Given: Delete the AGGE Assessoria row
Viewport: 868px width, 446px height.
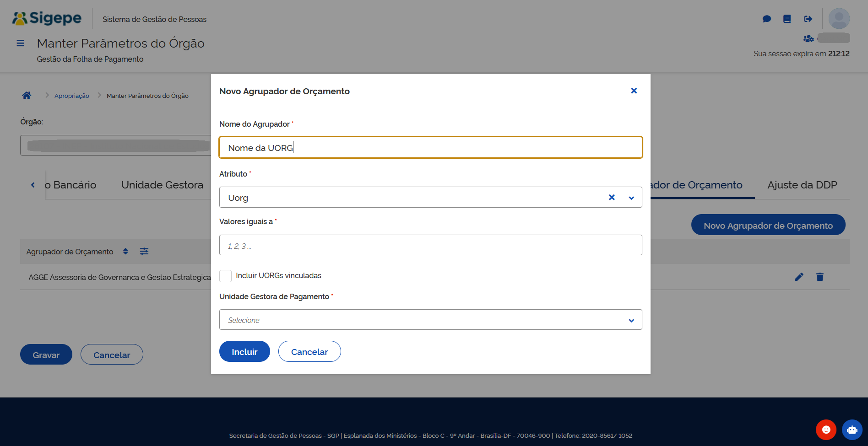Looking at the screenshot, I should (820, 277).
